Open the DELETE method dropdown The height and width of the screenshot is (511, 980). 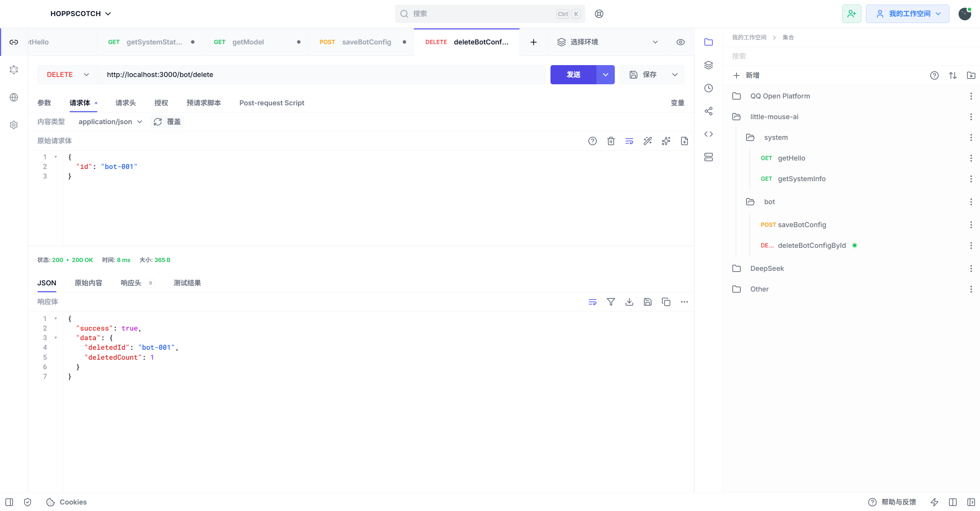point(68,75)
